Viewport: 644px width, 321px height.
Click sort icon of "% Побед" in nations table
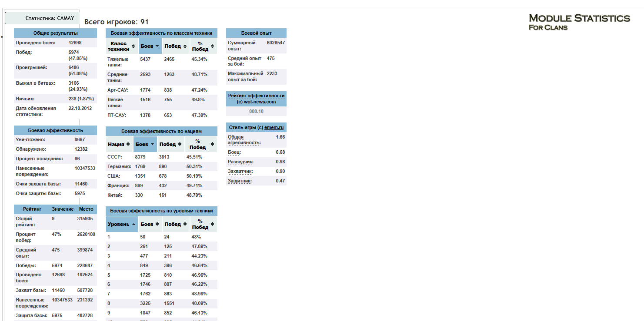tap(212, 144)
